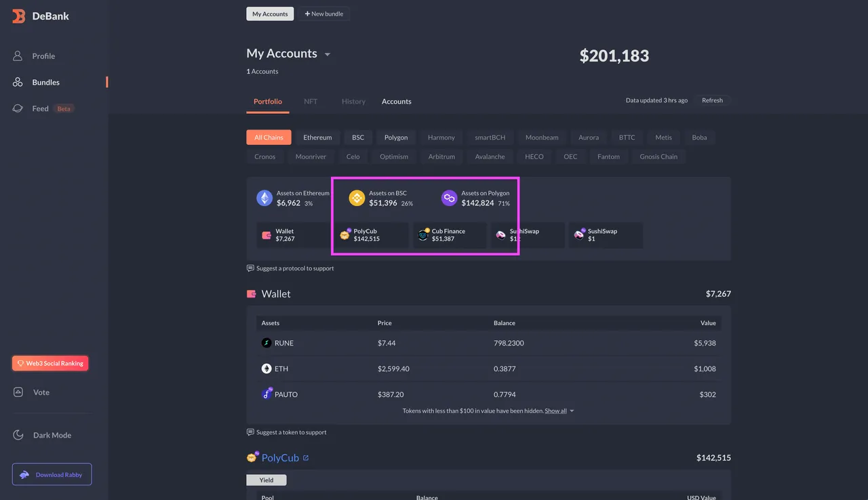Click the Profile person icon

pos(18,56)
